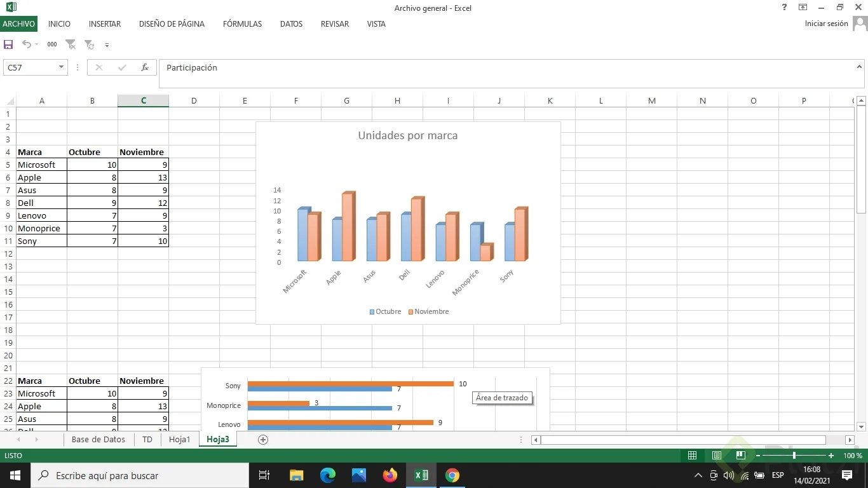
Task: Click the Undo arrow icon
Action: [26, 44]
